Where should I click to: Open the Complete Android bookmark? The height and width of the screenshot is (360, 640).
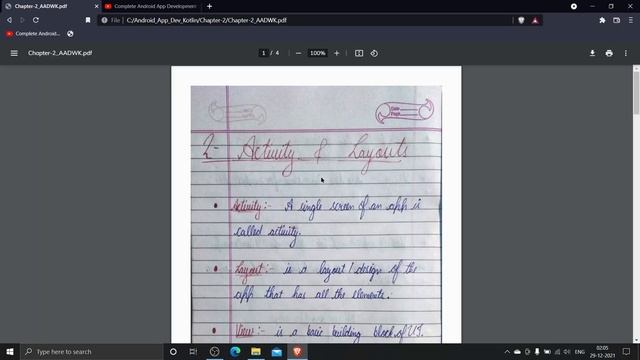pyautogui.click(x=33, y=34)
